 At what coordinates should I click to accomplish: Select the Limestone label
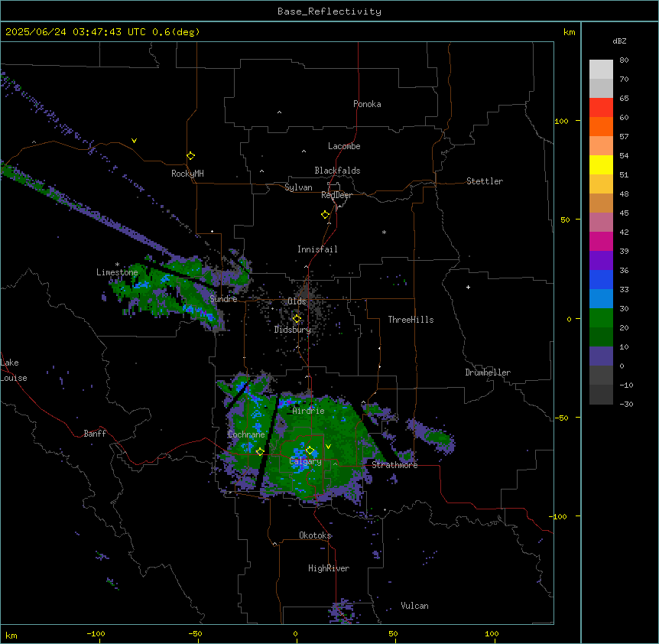click(117, 272)
